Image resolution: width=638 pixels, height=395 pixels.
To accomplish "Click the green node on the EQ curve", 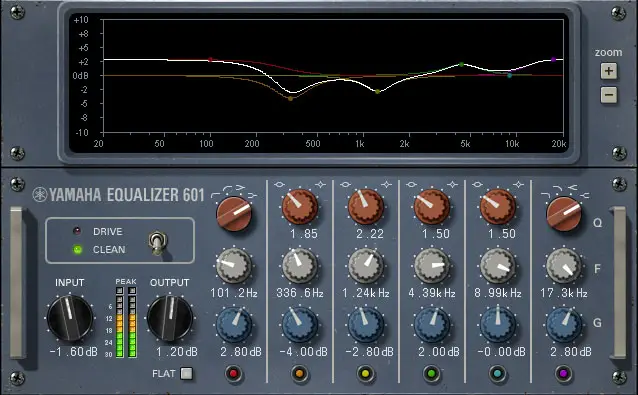I will click(x=461, y=64).
